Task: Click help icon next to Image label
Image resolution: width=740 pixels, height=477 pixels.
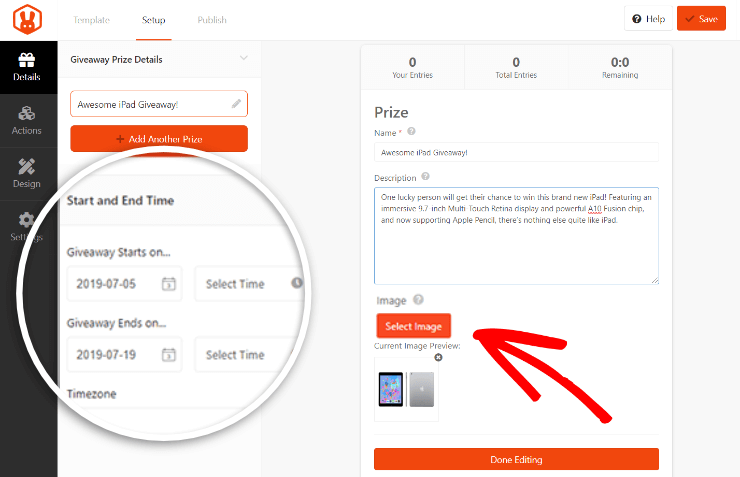Action: pyautogui.click(x=418, y=300)
